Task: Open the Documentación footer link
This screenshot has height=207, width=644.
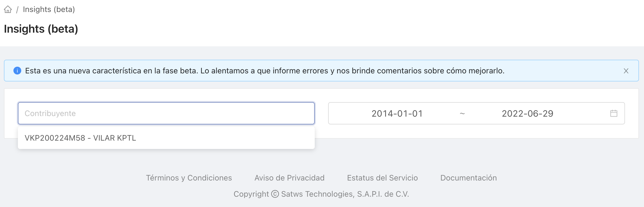Action: 468,178
